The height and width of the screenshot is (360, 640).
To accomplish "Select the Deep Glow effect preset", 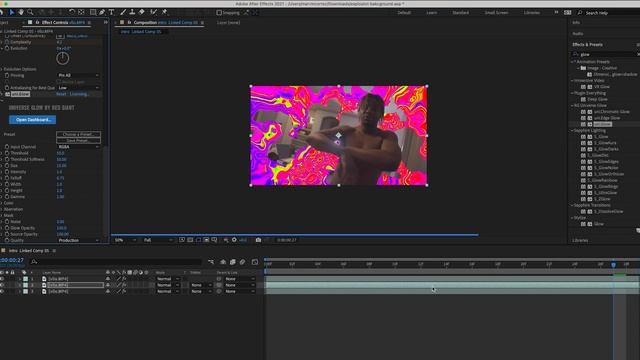I will click(598, 99).
